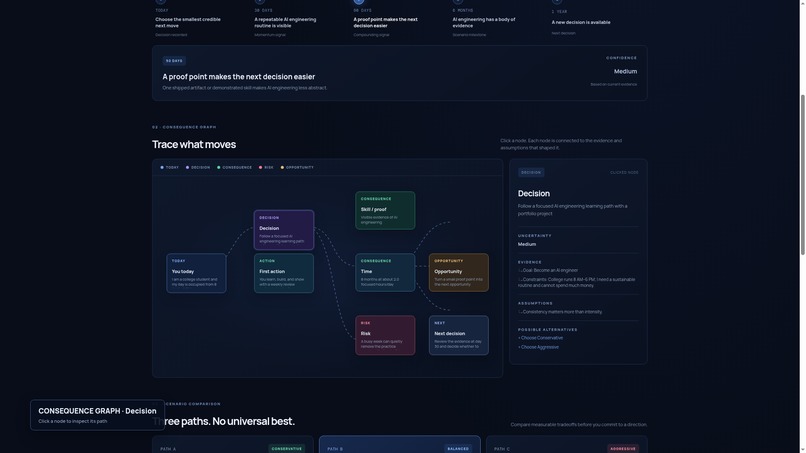
Task: Open the Time consequence node
Action: 385,273
